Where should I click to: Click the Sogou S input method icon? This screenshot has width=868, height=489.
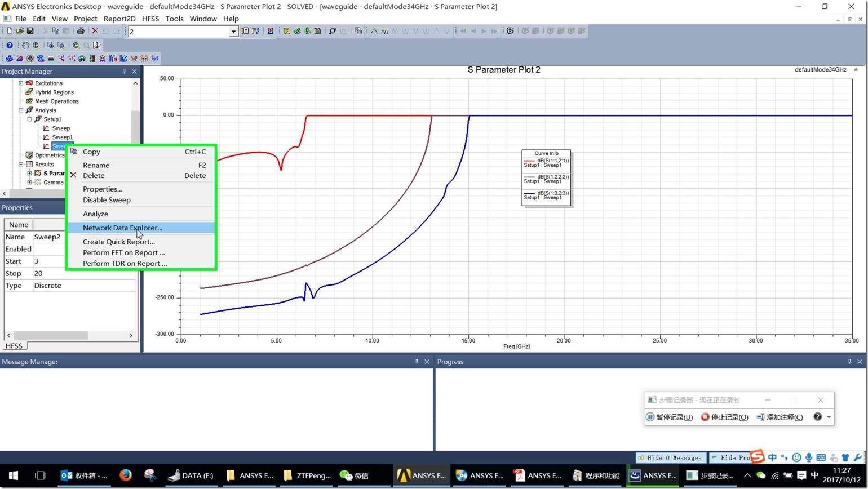(758, 456)
